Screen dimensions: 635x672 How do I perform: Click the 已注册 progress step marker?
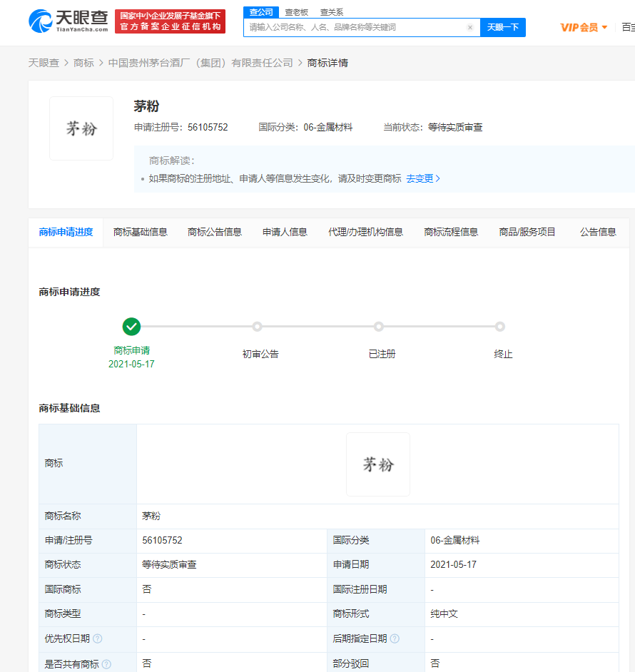379,327
